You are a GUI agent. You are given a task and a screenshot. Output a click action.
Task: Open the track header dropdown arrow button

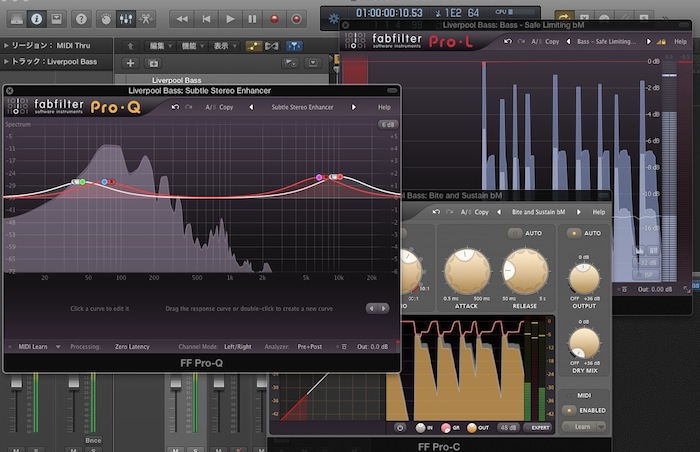(313, 63)
